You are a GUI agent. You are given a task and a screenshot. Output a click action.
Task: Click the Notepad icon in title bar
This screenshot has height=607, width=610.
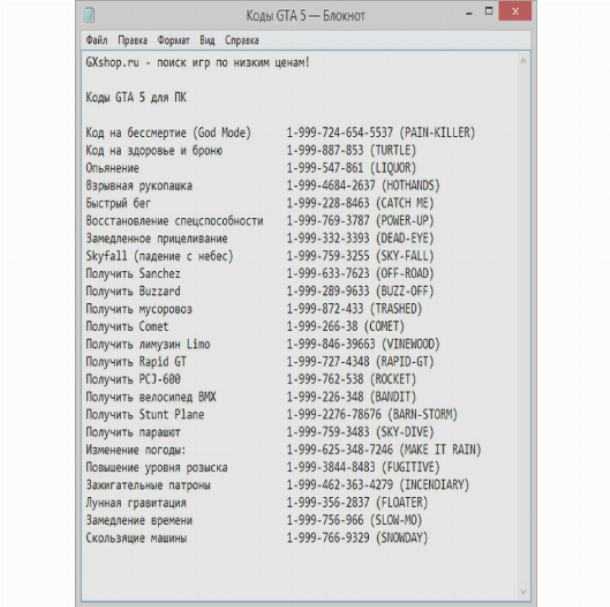[89, 16]
